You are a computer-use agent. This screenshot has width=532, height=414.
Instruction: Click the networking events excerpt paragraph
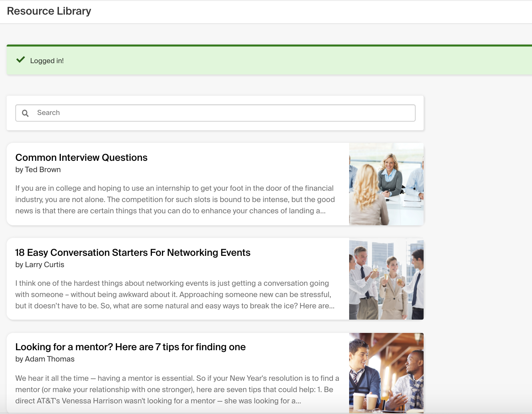pyautogui.click(x=175, y=294)
